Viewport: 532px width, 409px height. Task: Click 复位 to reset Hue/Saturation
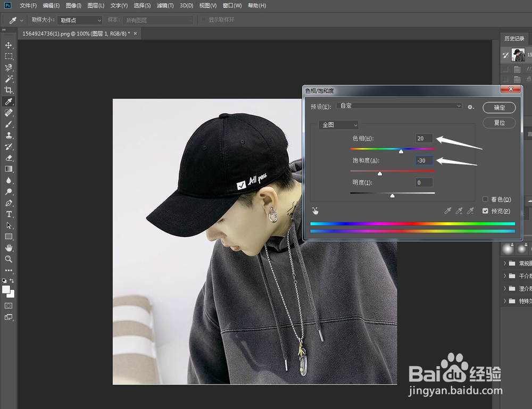pos(499,122)
